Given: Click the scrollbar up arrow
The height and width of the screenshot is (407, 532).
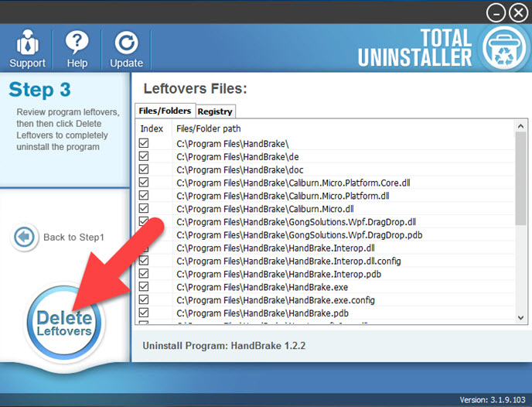Looking at the screenshot, I should pyautogui.click(x=520, y=126).
